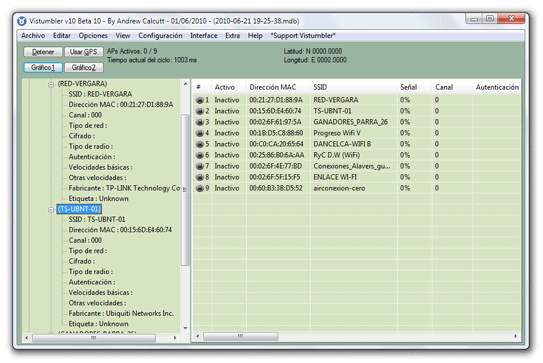This screenshot has height=363, width=543.
Task: Close the Vistumbler window
Action: point(511,19)
